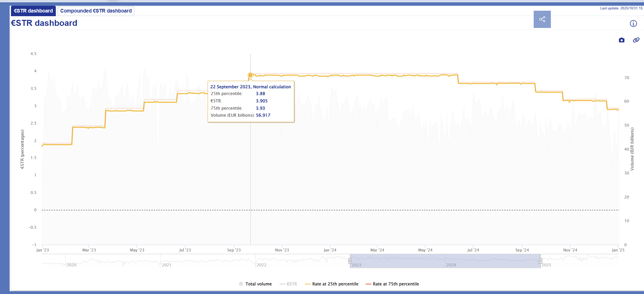This screenshot has width=644, height=294.
Task: Toggle Rate at 75th percentile series
Action: 395,284
